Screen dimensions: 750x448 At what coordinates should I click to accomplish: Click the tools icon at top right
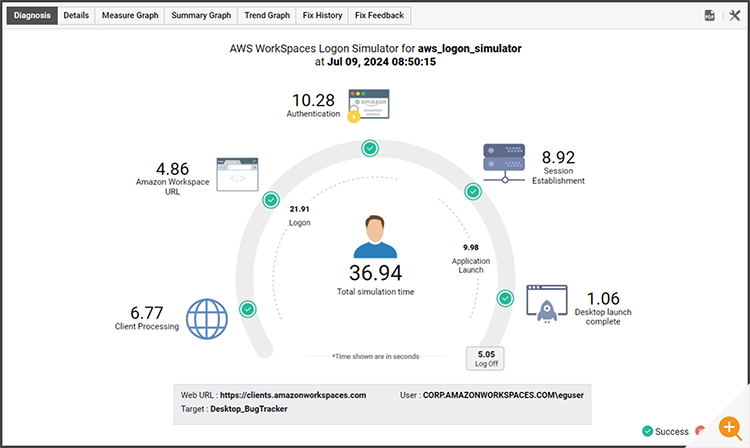coord(734,15)
